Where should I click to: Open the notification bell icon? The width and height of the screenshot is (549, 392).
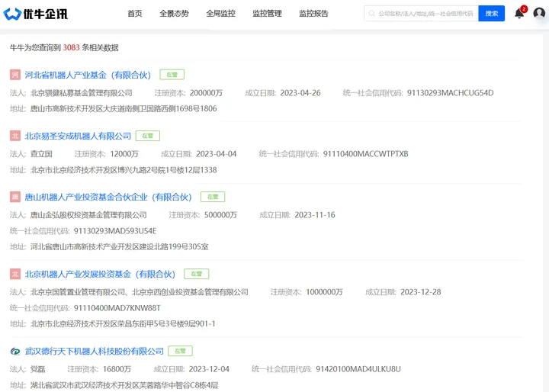(519, 13)
